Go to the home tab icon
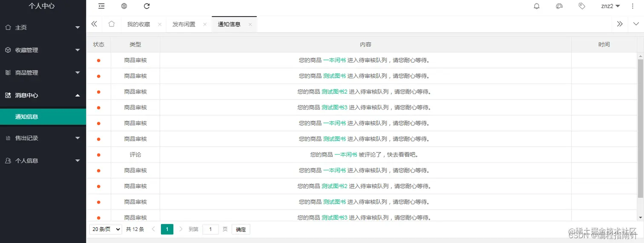The image size is (644, 243). coord(112,24)
